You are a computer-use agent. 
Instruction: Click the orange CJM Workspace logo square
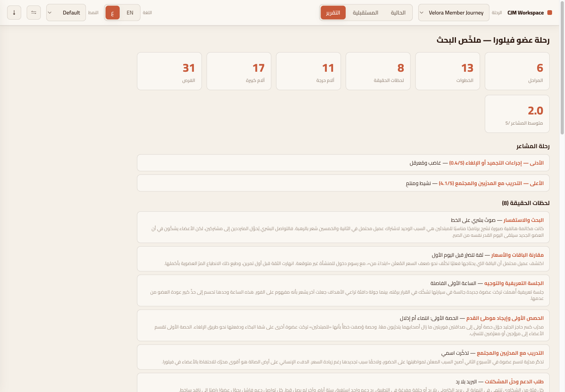pyautogui.click(x=550, y=13)
